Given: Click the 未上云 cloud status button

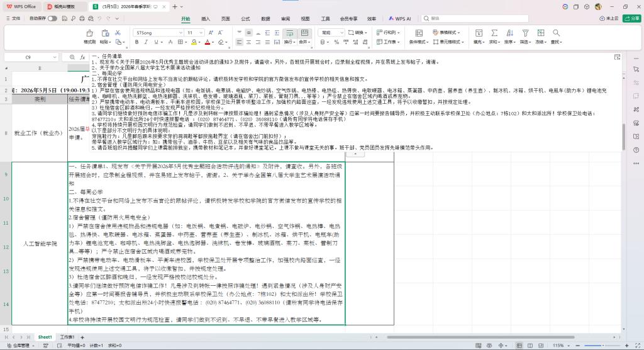Looking at the screenshot, I should (609, 18).
